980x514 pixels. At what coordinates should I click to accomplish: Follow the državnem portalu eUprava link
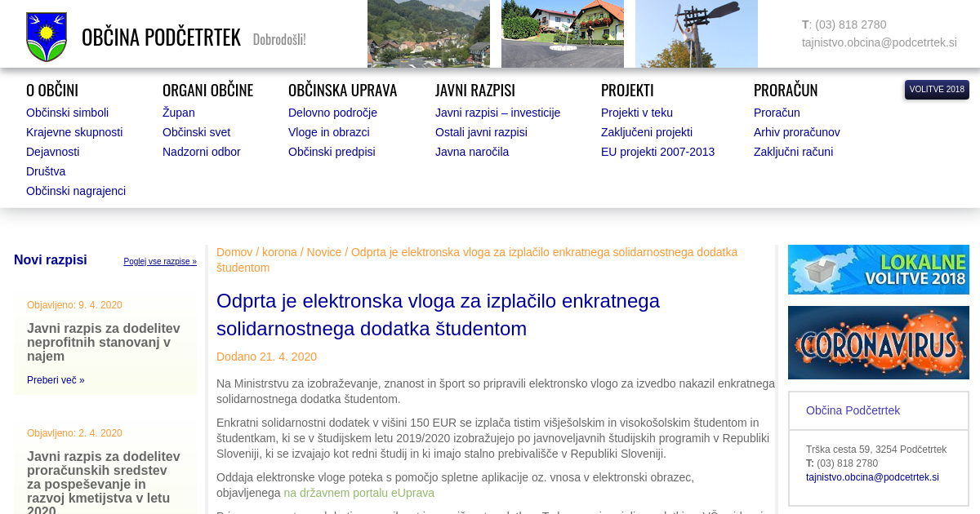coord(359,493)
